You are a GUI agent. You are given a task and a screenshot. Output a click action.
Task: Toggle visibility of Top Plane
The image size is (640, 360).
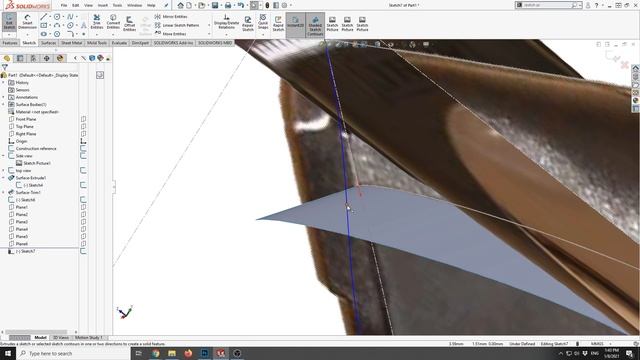[x=83, y=127]
